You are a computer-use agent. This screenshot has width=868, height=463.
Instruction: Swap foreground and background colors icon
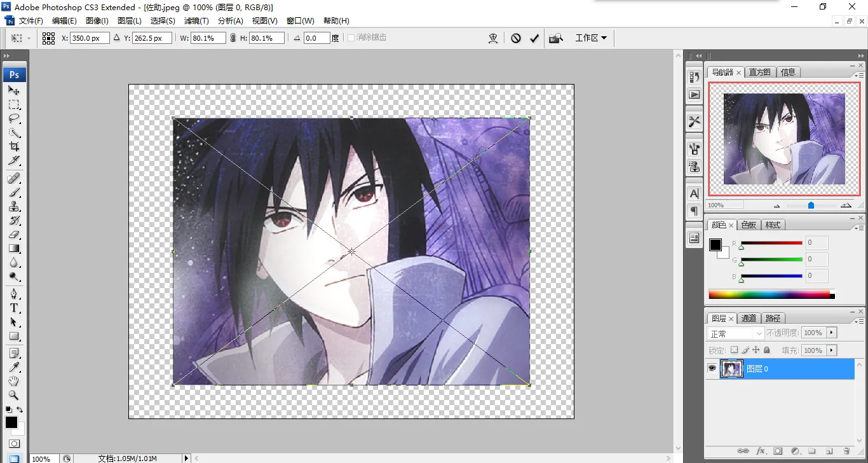click(x=20, y=410)
